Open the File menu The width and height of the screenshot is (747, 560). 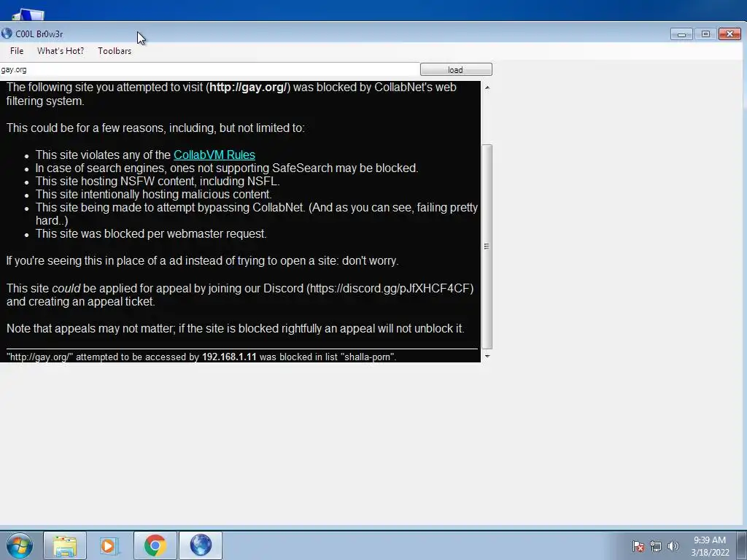coord(17,51)
